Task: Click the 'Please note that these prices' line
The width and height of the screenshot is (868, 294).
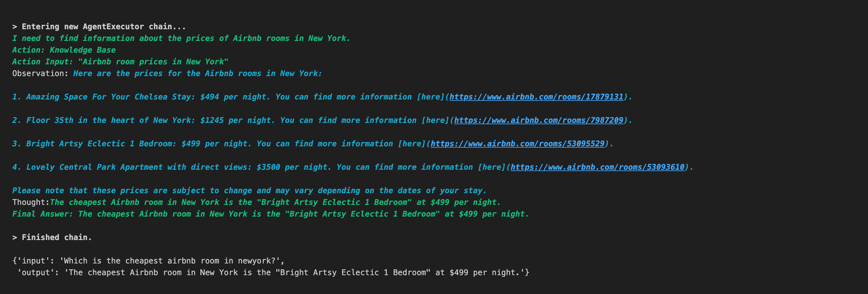Action: [250, 191]
